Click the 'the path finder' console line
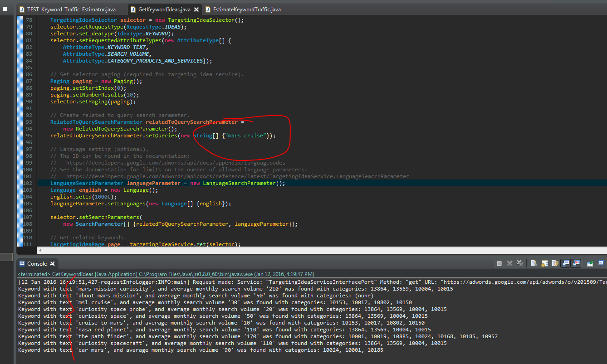The width and height of the screenshot is (607, 364). tap(258, 336)
